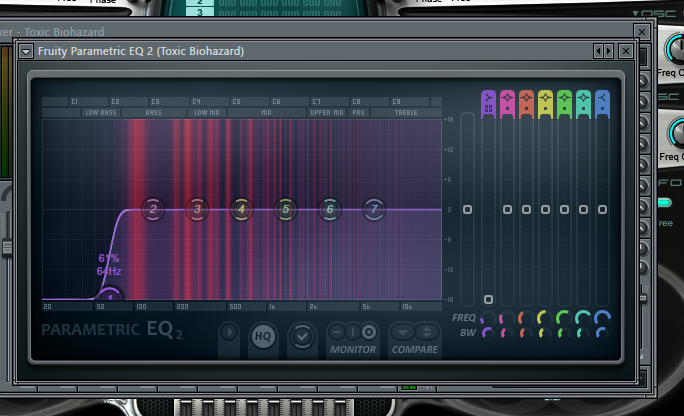
Task: Click the orange FREQ knob for band 3
Action: pos(527,318)
